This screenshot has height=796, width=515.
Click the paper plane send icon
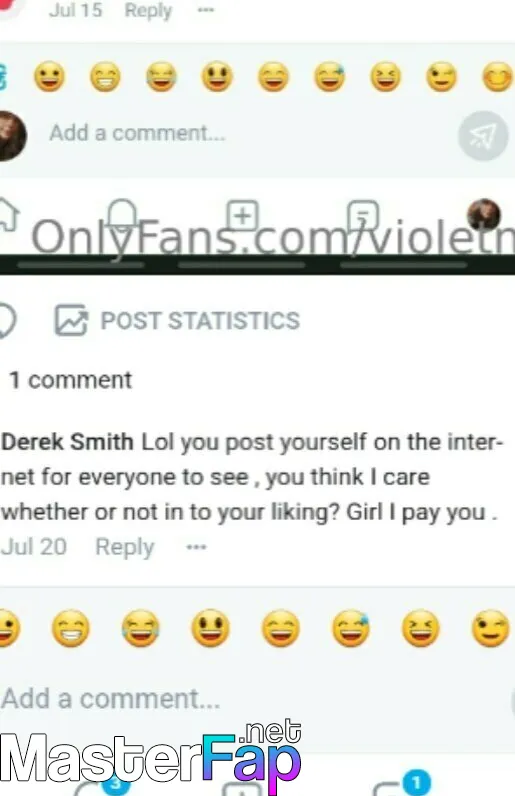[482, 136]
